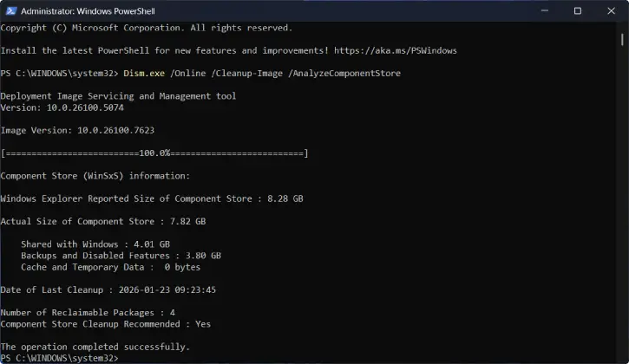Click the 'Actual Size of Component Store' line
The height and width of the screenshot is (364, 629).
tap(103, 222)
